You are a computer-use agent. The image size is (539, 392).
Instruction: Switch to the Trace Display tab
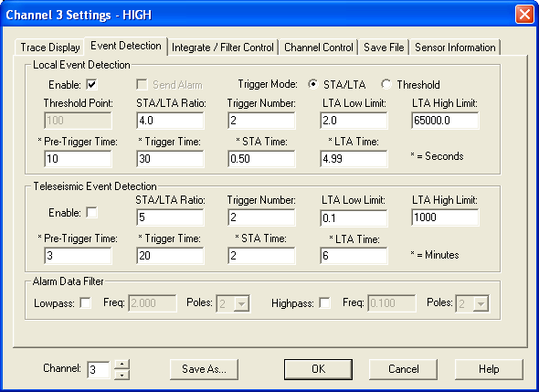(x=50, y=48)
